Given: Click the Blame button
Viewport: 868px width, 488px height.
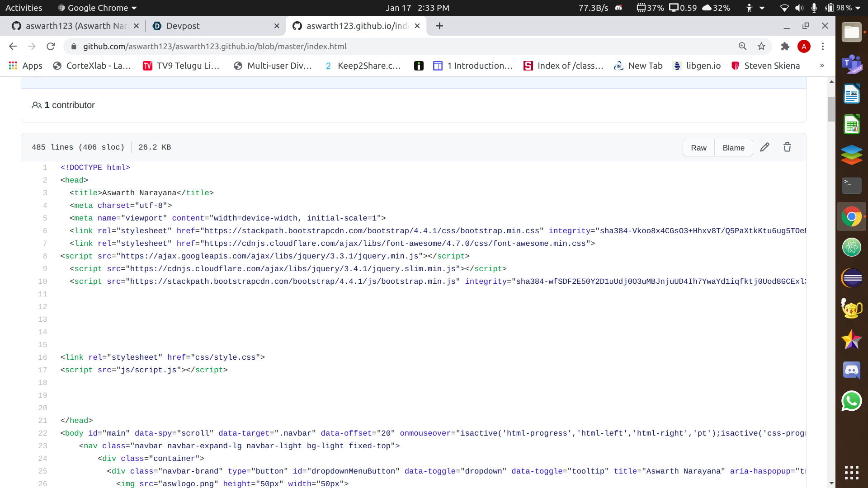Looking at the screenshot, I should point(733,148).
